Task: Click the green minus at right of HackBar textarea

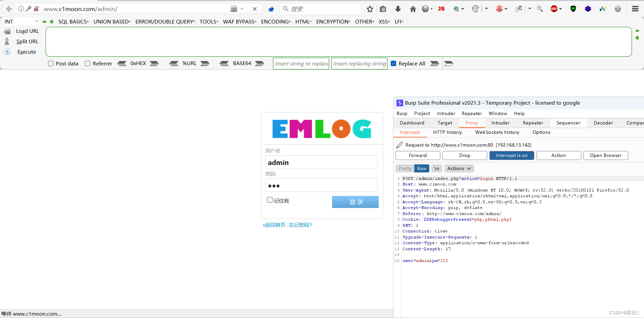Action: [637, 31]
